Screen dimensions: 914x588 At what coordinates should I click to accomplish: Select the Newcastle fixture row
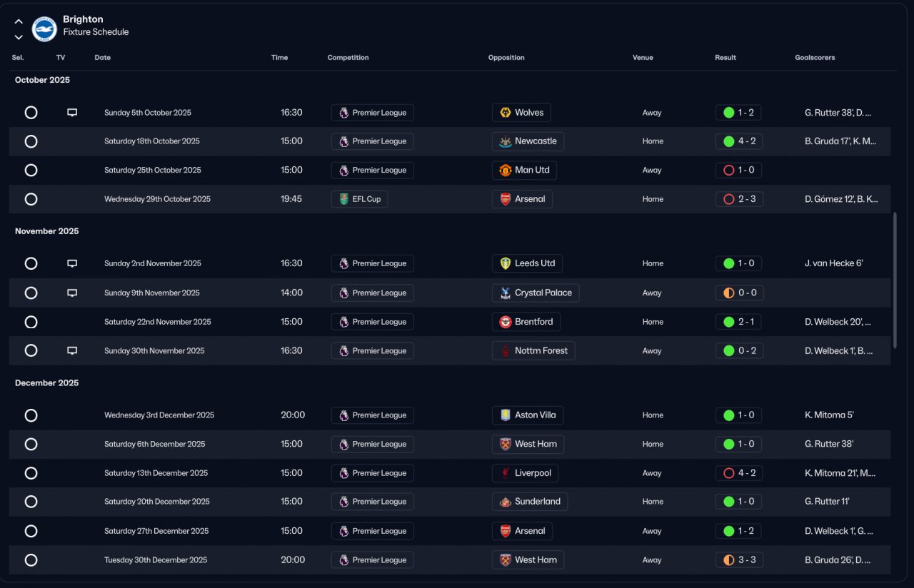31,141
